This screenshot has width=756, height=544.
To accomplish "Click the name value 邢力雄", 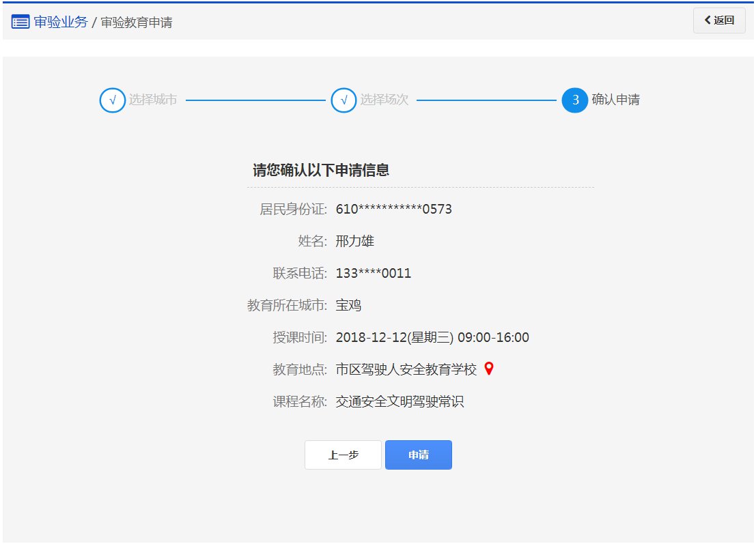I will 355,241.
